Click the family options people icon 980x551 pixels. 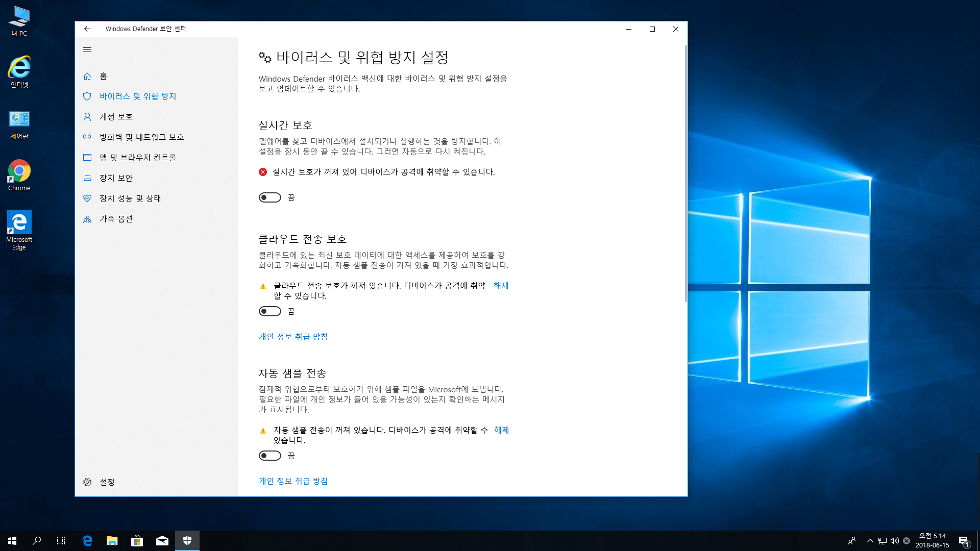(87, 219)
